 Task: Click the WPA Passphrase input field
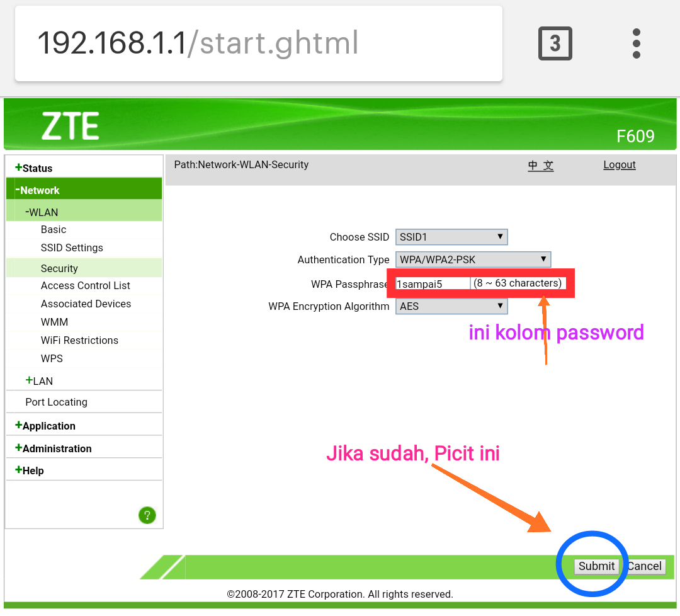pyautogui.click(x=433, y=283)
